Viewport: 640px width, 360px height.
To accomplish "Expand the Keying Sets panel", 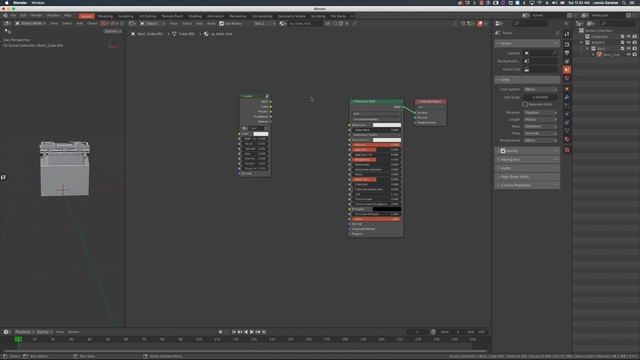I will (x=527, y=160).
